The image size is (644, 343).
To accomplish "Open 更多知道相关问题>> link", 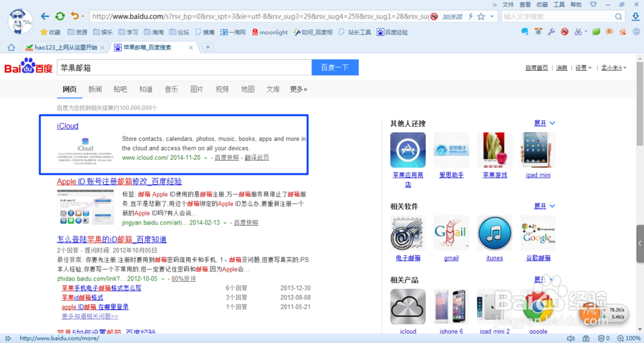I will [x=90, y=317].
